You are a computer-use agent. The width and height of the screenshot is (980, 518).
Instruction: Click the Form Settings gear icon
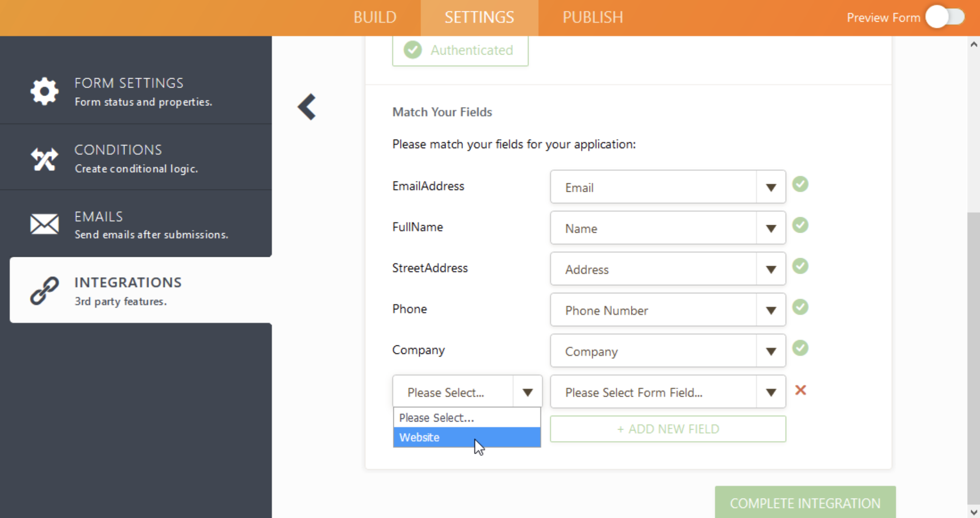(44, 91)
